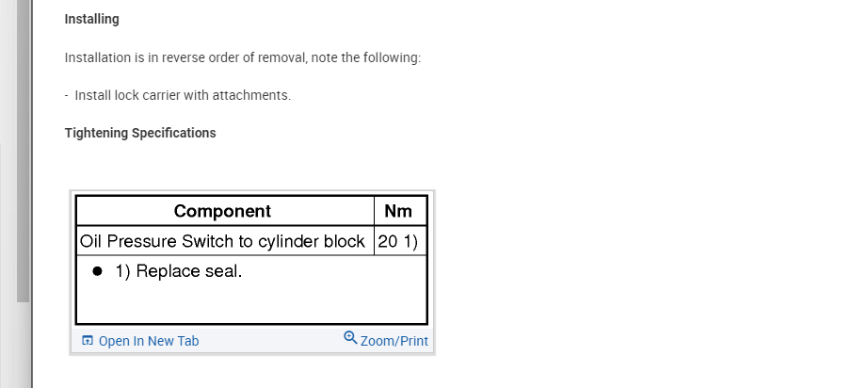
Task: Click the 20 1) torque value cell
Action: point(398,241)
